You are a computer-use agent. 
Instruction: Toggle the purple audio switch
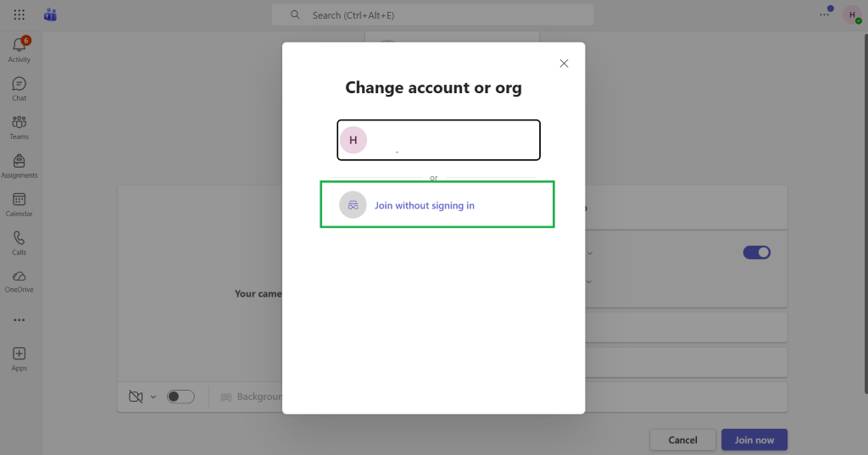point(756,252)
